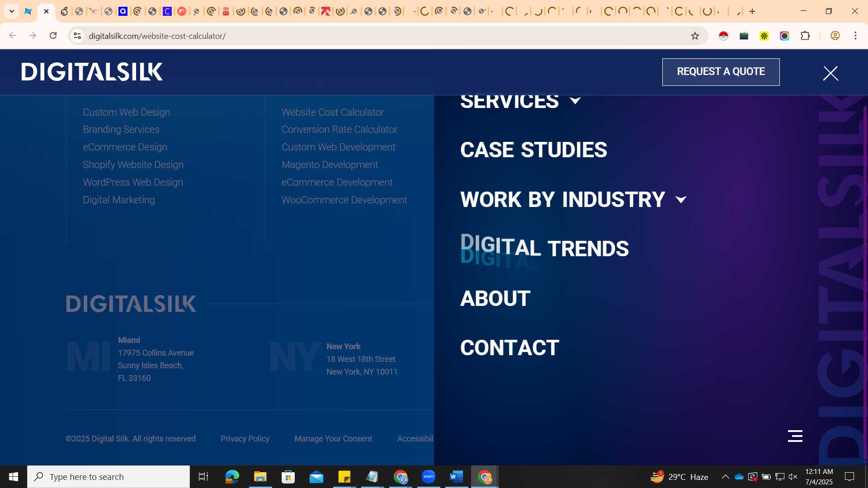The image size is (868, 488).
Task: Click the New York address text
Action: (362, 359)
